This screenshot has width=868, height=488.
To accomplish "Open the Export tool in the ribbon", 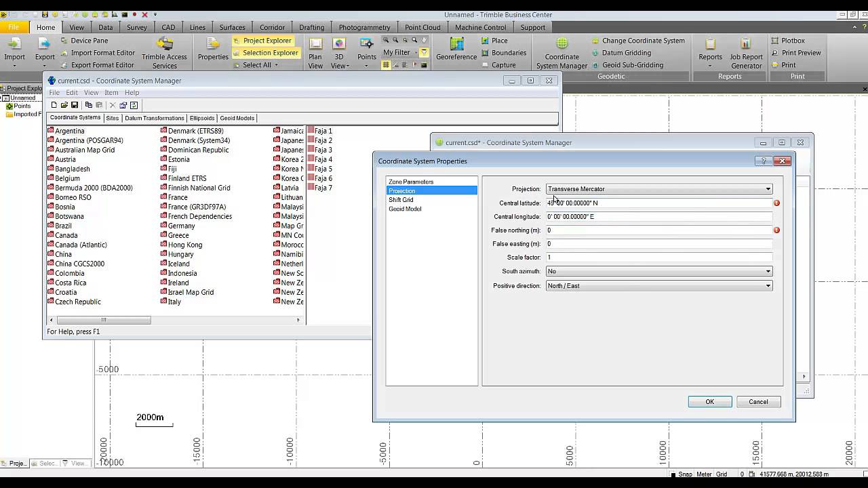I will (x=45, y=52).
